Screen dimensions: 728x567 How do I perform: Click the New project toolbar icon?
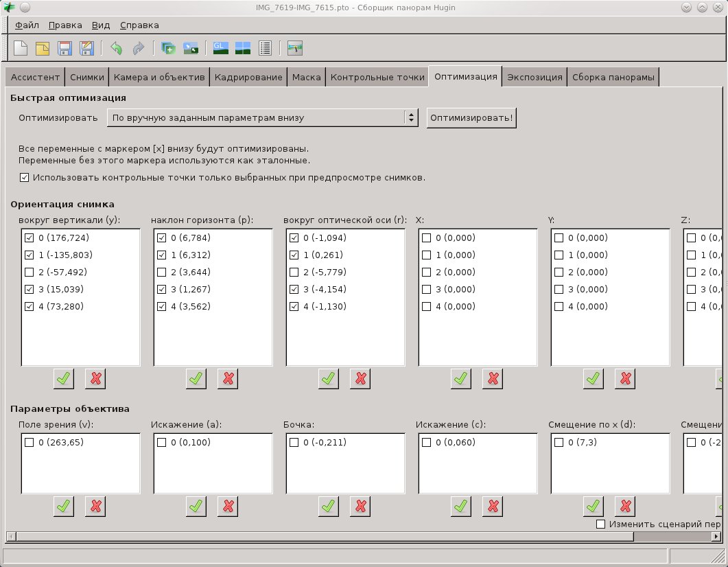tap(21, 48)
